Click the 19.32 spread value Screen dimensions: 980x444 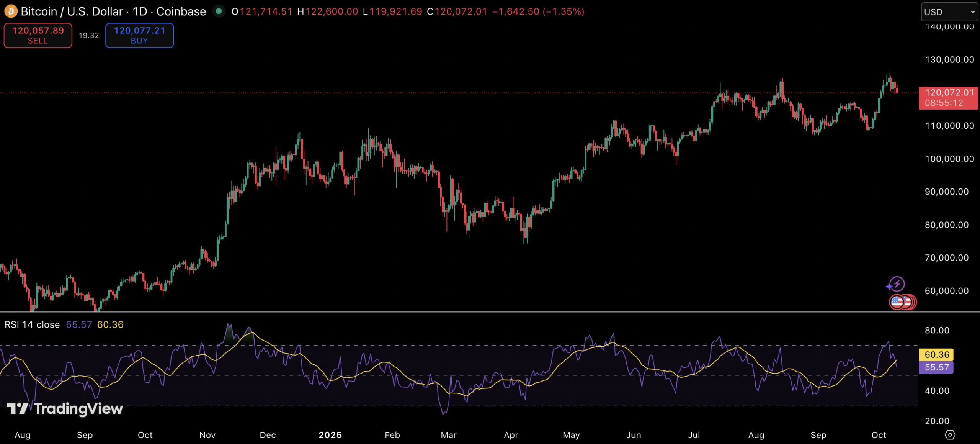point(89,35)
